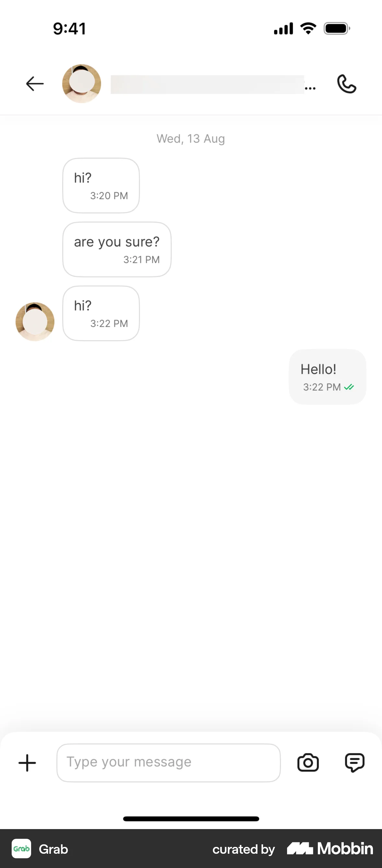Click the green double-check read receipt

click(349, 387)
